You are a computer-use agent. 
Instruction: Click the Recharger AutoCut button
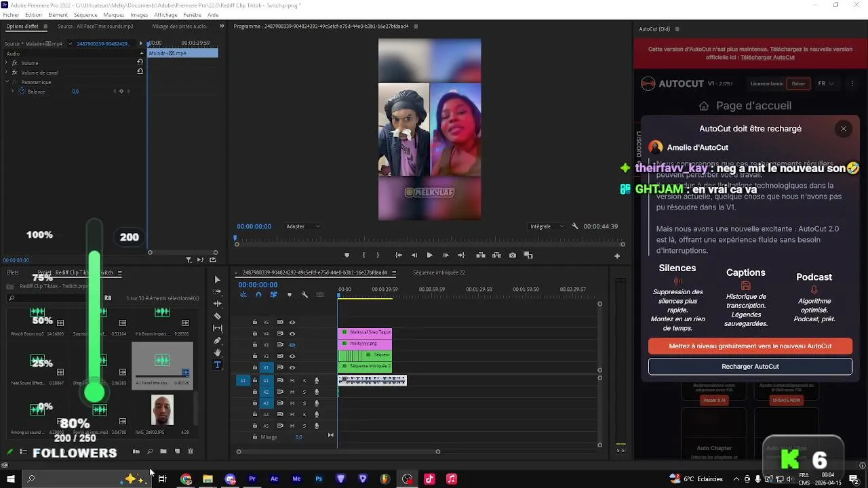point(750,367)
